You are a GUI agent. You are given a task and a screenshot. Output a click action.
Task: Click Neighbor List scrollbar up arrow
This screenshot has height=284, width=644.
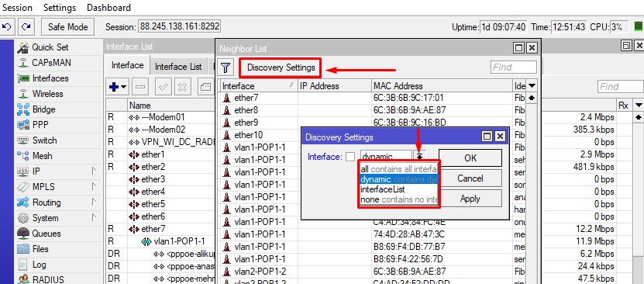click(x=532, y=98)
